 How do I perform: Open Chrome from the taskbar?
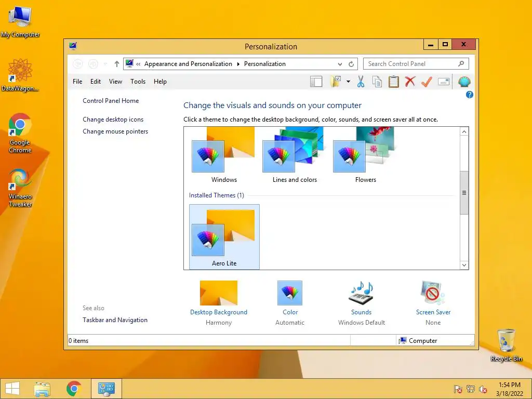pos(74,389)
